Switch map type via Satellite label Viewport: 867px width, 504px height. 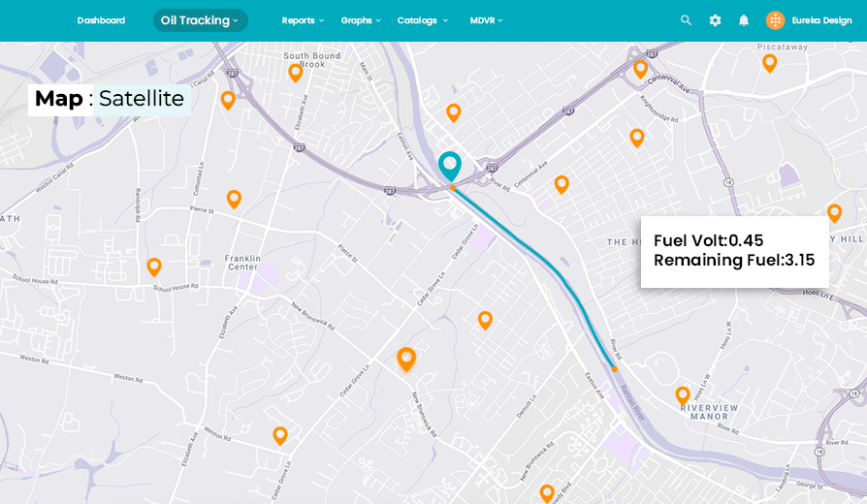[142, 99]
